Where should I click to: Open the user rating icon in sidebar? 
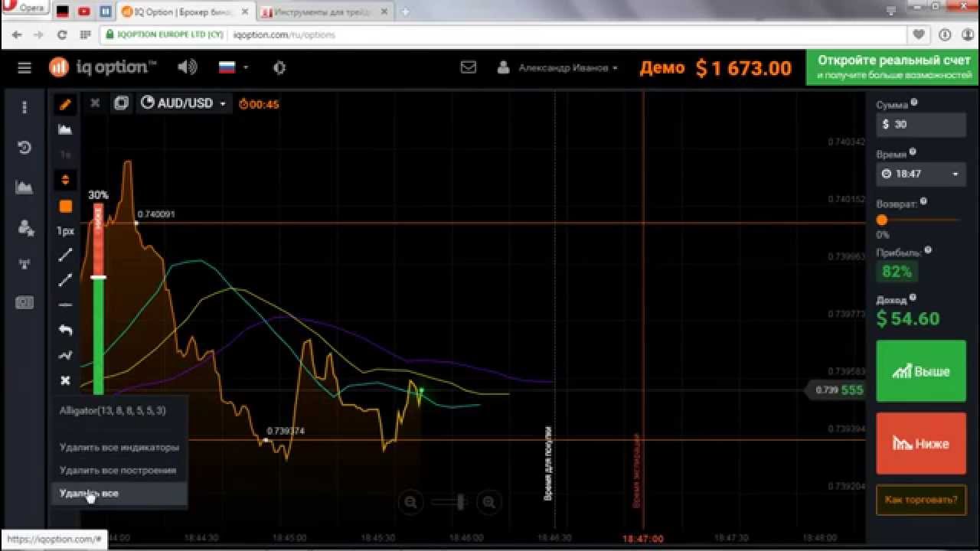pyautogui.click(x=24, y=227)
